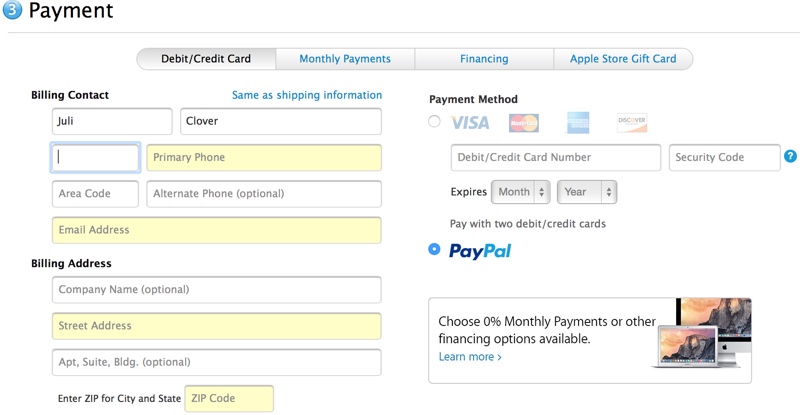This screenshot has height=415, width=800.
Task: Select the credit card payment radio button
Action: click(434, 121)
